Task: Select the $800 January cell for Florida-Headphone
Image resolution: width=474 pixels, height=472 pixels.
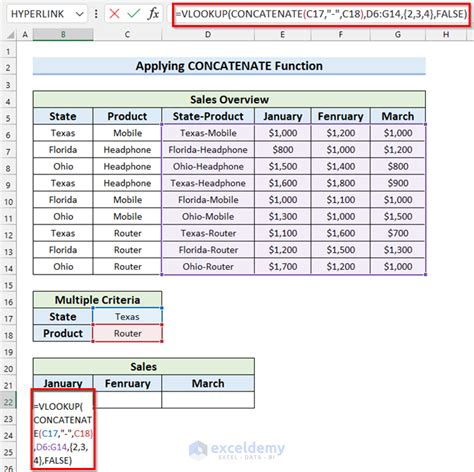Action: 283,150
